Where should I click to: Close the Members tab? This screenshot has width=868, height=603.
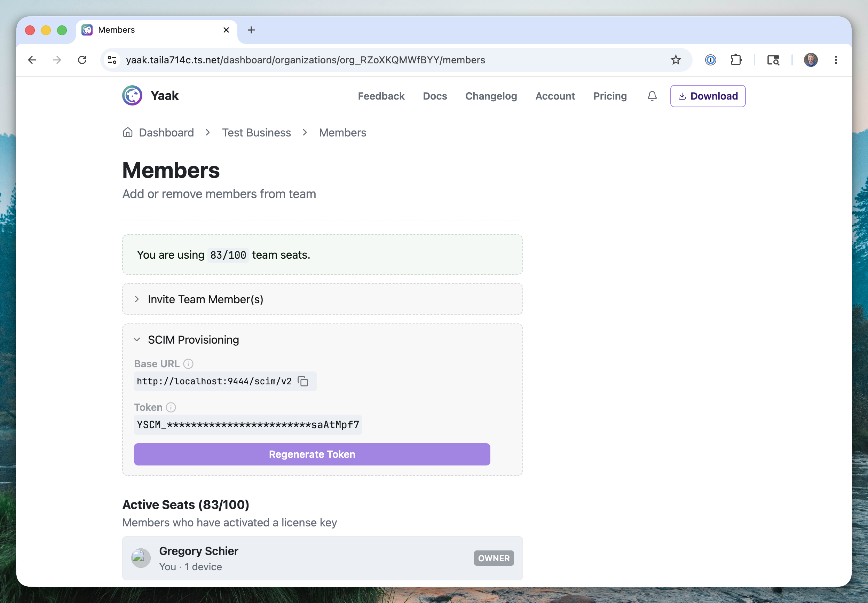[x=226, y=30]
